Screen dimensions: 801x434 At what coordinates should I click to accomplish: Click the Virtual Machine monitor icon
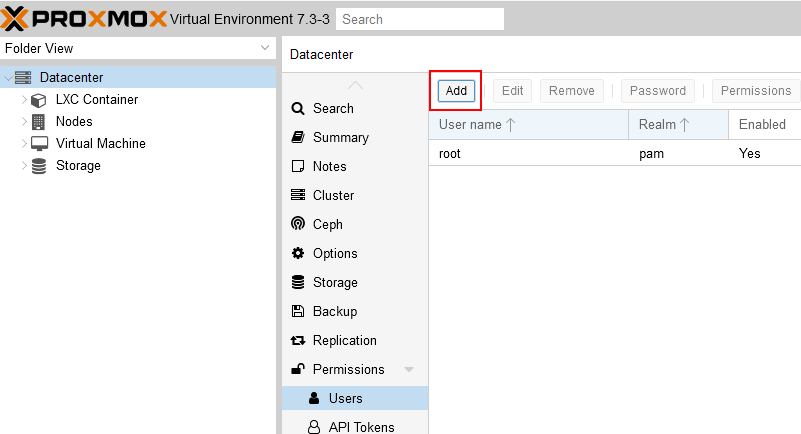click(x=39, y=143)
